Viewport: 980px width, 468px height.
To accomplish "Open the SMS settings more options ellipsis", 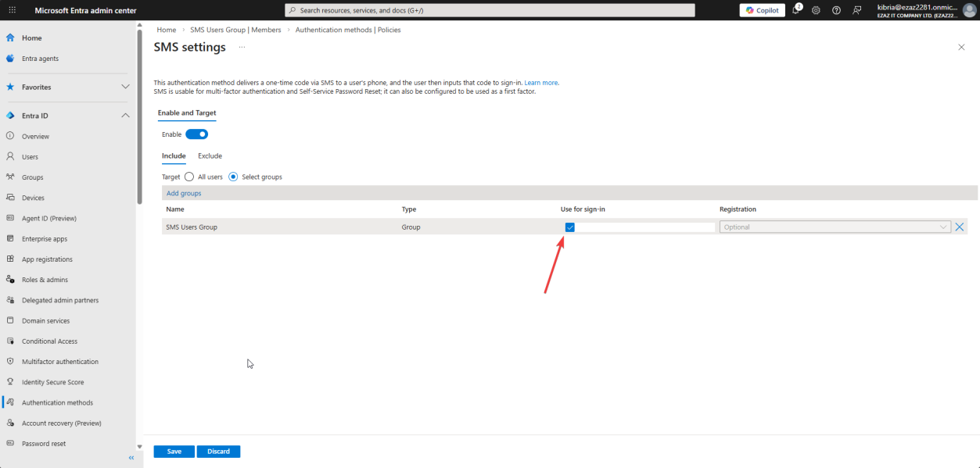I will (x=242, y=47).
